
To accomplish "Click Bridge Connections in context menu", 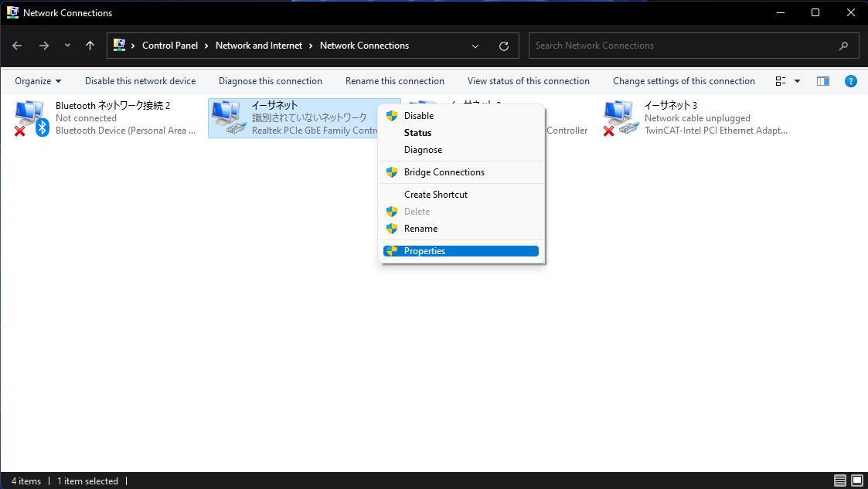I will [444, 172].
